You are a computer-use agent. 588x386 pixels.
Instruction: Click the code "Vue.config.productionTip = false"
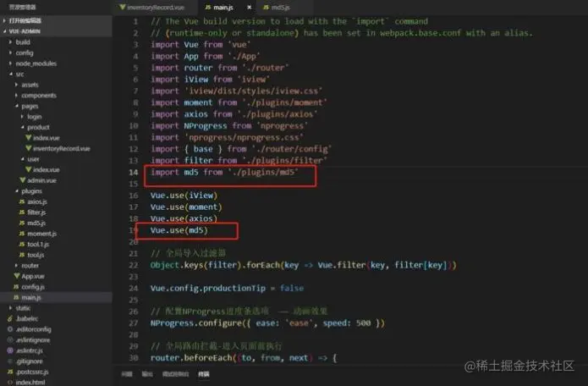click(x=227, y=288)
